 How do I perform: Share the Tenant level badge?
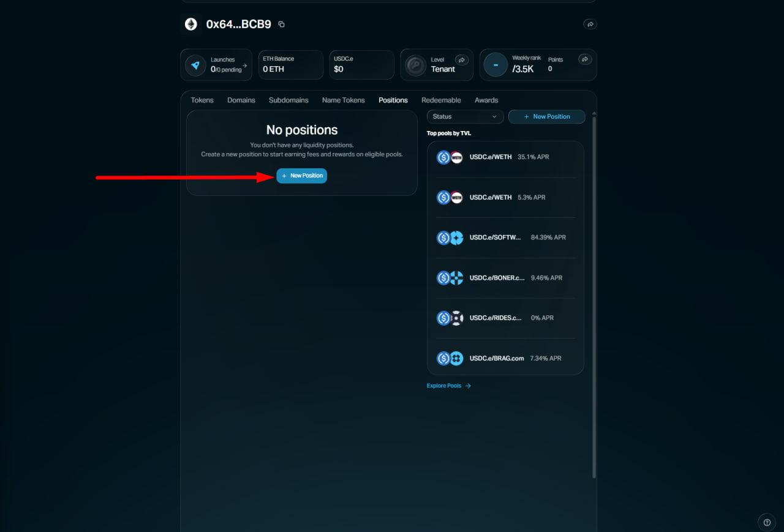pos(462,60)
